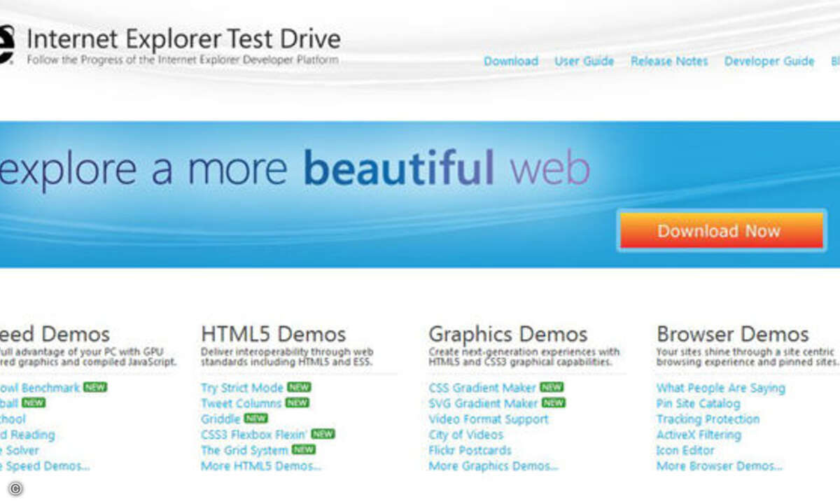Click the tagline 'Follow the Progress of the Internet Explorer Developer Platform'
The height and width of the screenshot is (504, 840).
(183, 59)
